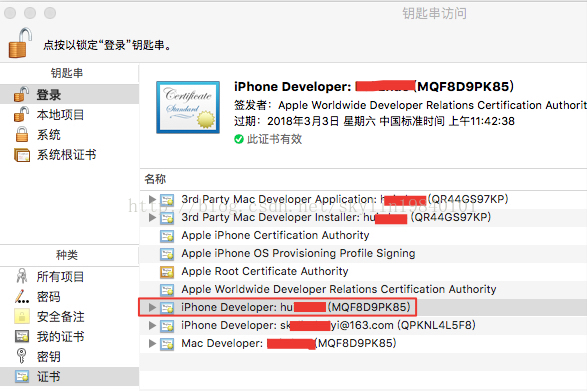Select 'Apple Root Certificate Authority' row

[x=363, y=271]
